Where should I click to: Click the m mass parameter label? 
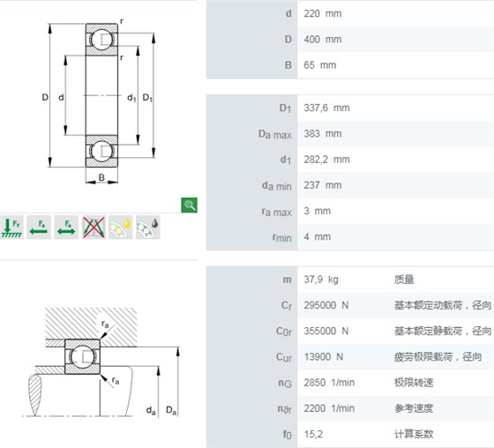pos(287,280)
